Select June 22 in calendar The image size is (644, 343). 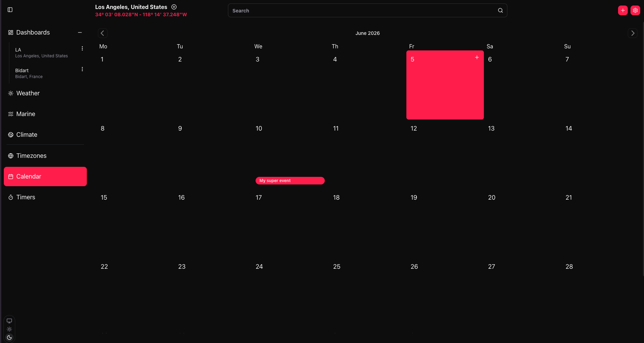pyautogui.click(x=135, y=292)
